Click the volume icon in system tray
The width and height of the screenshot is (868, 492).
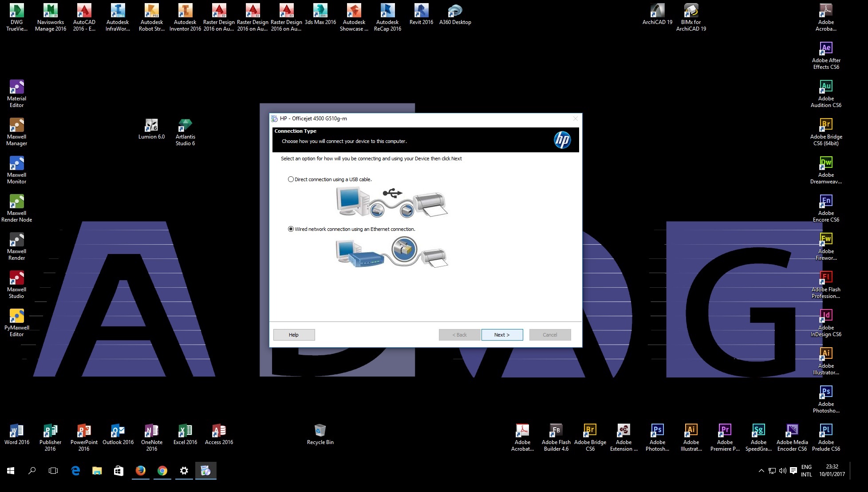click(x=782, y=471)
